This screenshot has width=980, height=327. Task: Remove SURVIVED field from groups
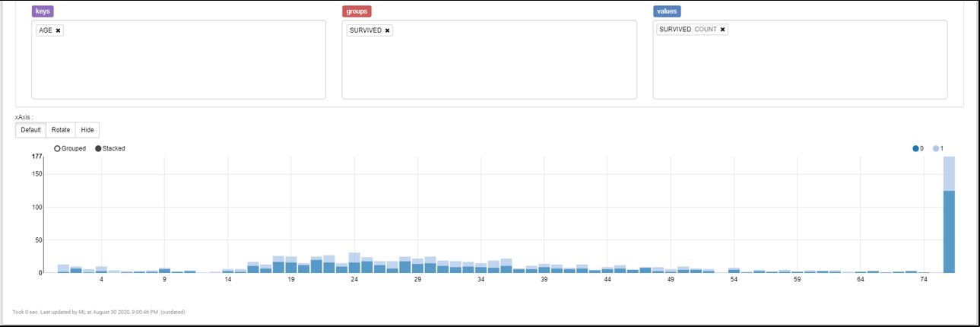coord(387,30)
